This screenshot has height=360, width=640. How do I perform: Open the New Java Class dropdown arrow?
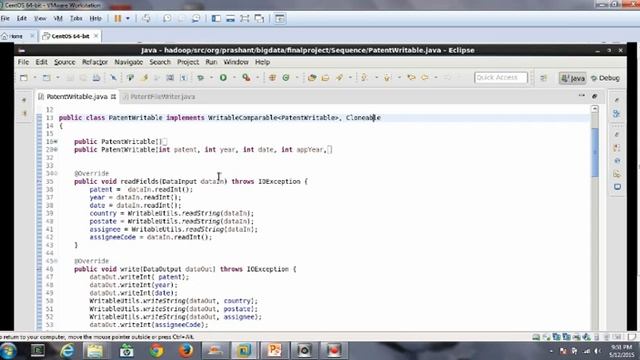click(x=297, y=78)
